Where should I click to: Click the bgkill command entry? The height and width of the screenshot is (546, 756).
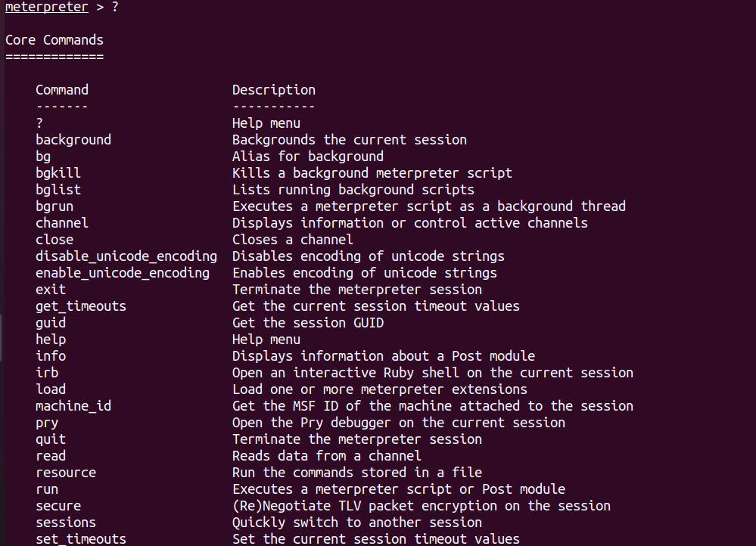(58, 173)
